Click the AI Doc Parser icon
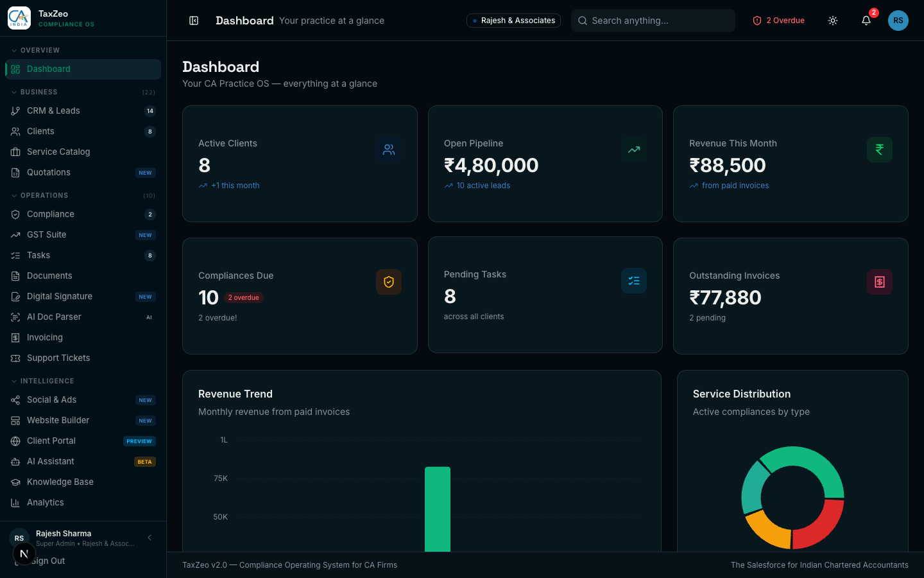This screenshot has height=578, width=924. tap(15, 317)
